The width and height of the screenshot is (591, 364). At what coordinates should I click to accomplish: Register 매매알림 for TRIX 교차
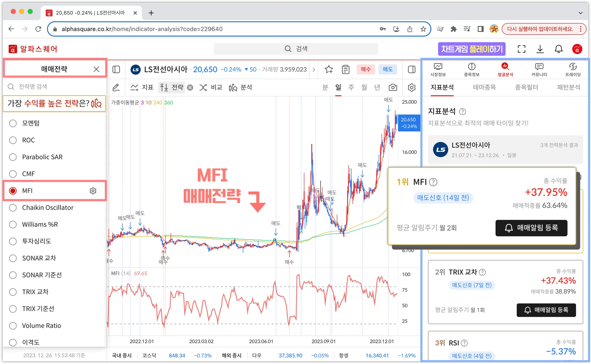tap(546, 310)
